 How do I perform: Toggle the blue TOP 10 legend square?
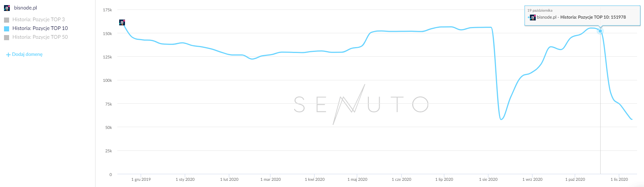7,28
